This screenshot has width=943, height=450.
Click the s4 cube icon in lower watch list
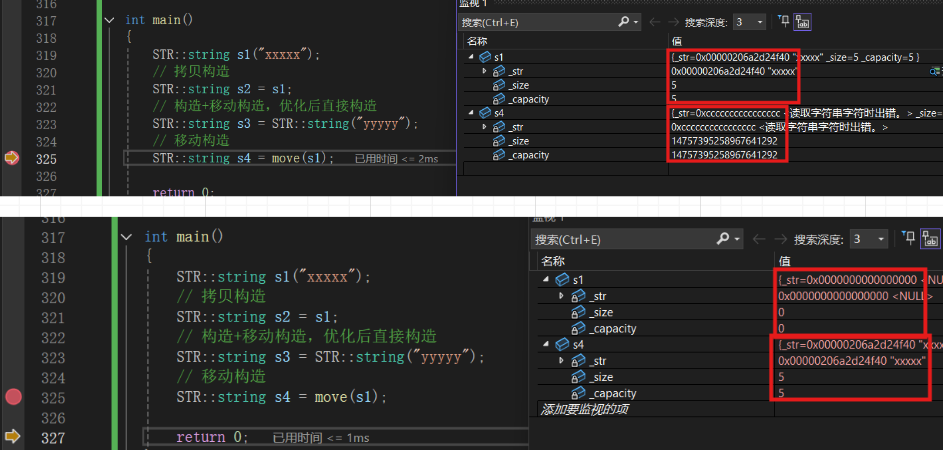pos(562,345)
